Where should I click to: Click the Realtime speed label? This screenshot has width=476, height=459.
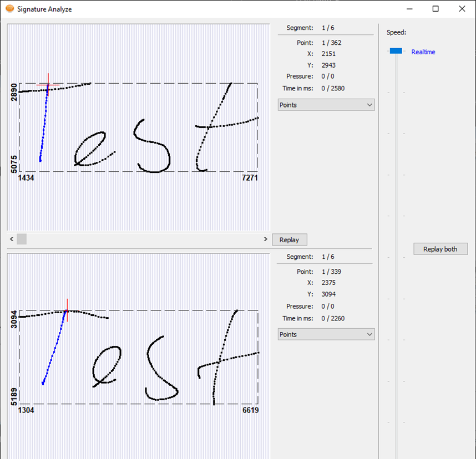pyautogui.click(x=423, y=52)
